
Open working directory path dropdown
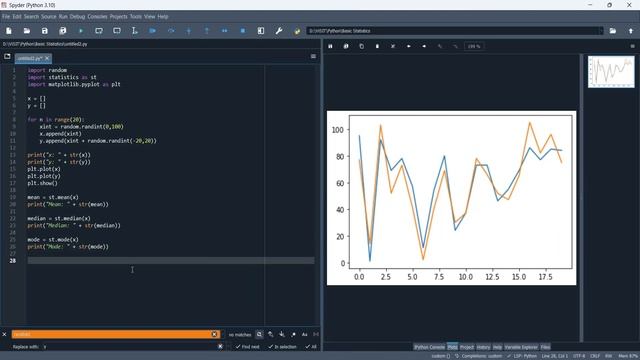click(x=600, y=31)
